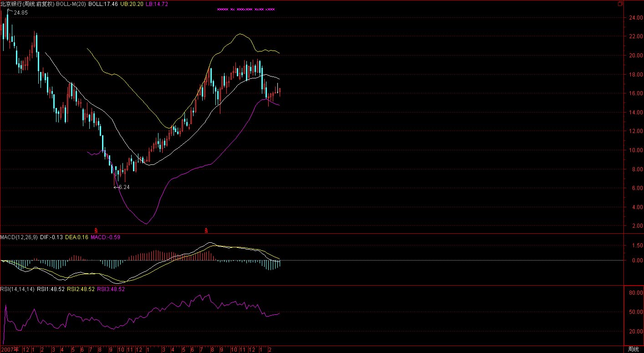Viewport: 644px width, 353px height.
Task: Click the restore-pane icon at chart top right
Action: pyautogui.click(x=620, y=4)
